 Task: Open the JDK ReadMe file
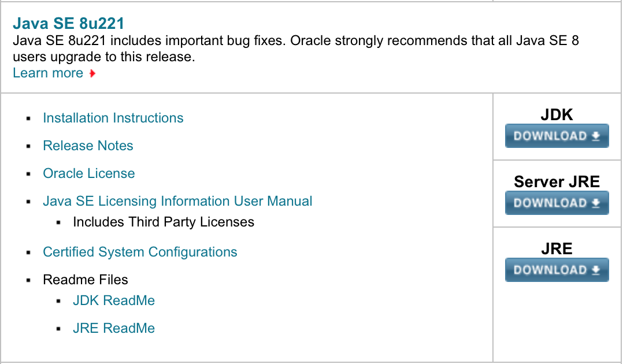coord(114,300)
